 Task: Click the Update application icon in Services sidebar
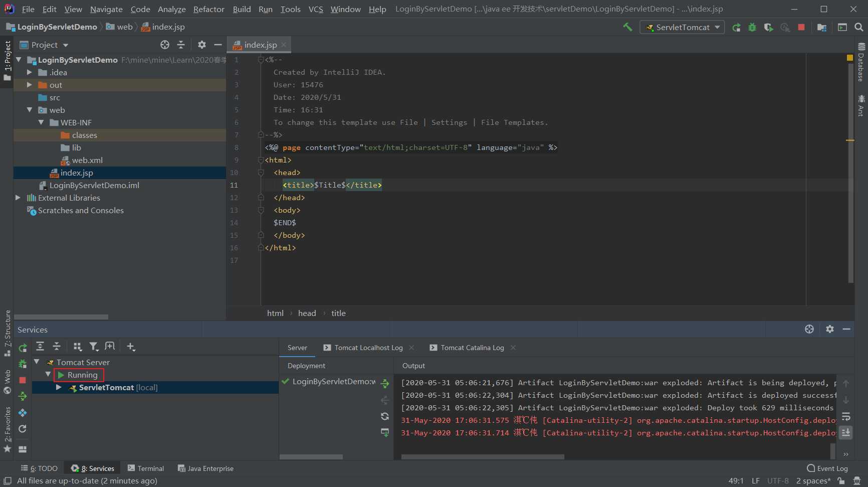[23, 396]
